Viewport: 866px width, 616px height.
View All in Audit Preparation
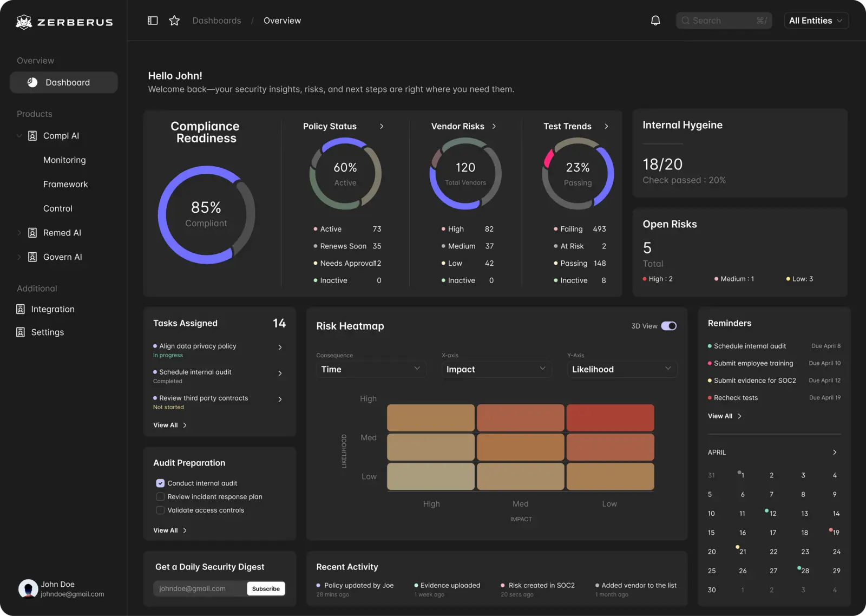tap(170, 530)
